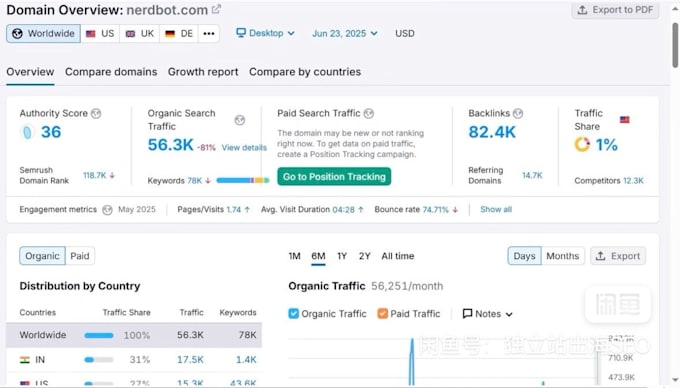Click the Bounce rate down arrow
The width and height of the screenshot is (680, 388).
coord(455,210)
